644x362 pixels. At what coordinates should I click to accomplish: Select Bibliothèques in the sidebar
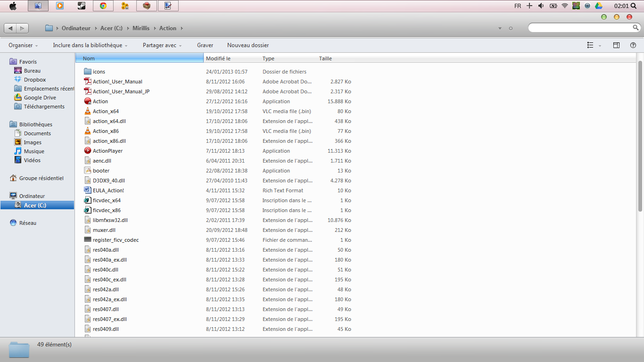36,124
